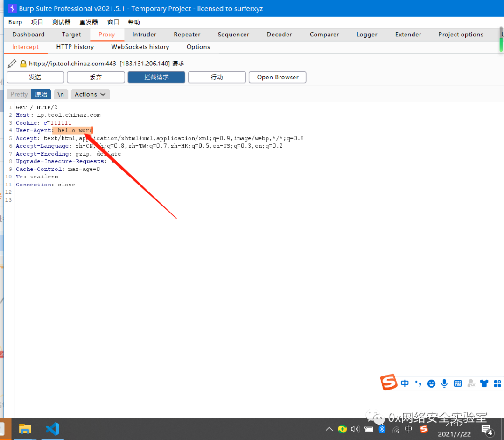Click the Burp Suite logo in title bar
This screenshot has width=504, height=440.
[x=12, y=8]
